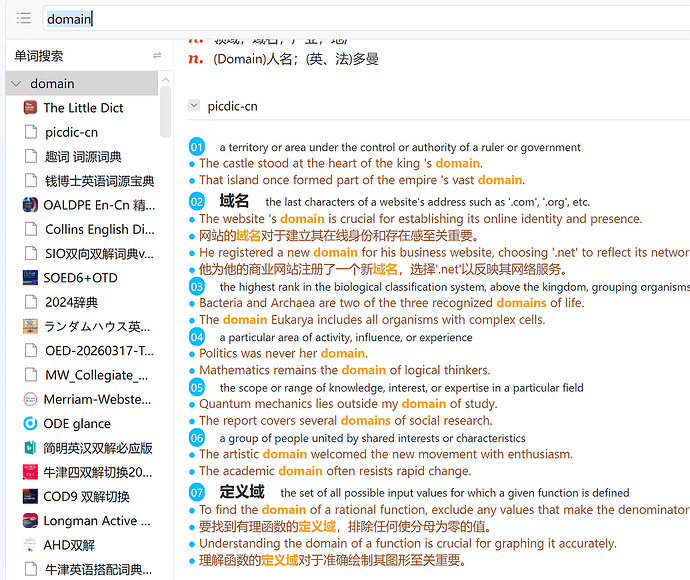The width and height of the screenshot is (690, 580).
Task: Collapse the domain tree node
Action: pos(16,84)
